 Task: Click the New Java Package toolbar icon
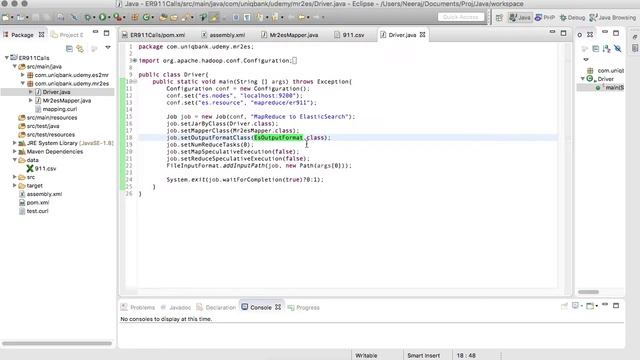pos(135,18)
